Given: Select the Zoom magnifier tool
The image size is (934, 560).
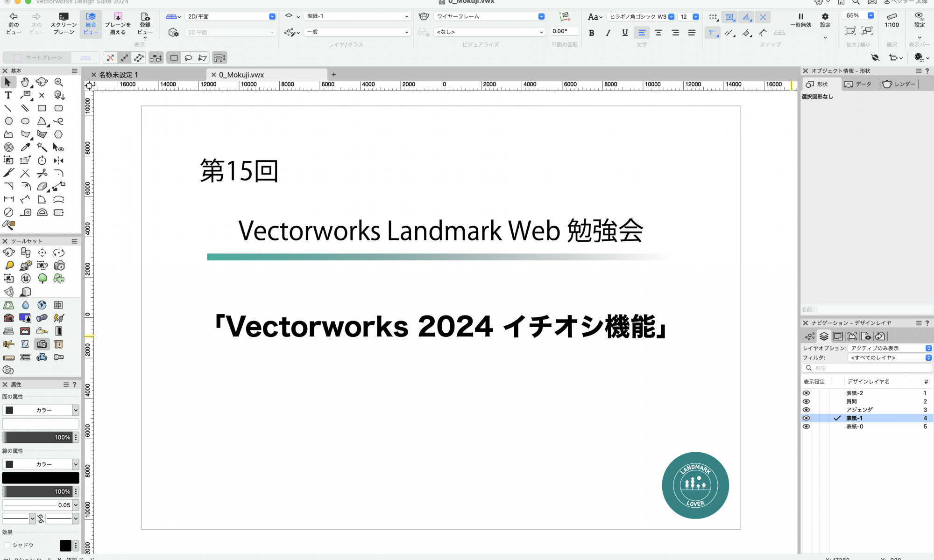Looking at the screenshot, I should pos(58,82).
